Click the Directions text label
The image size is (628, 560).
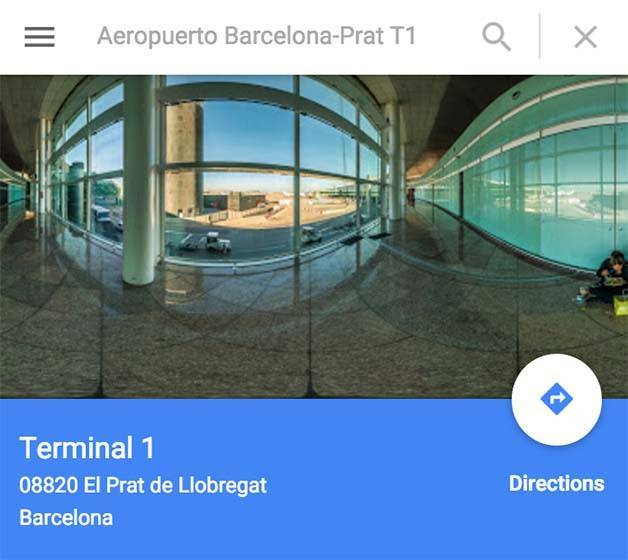point(556,483)
